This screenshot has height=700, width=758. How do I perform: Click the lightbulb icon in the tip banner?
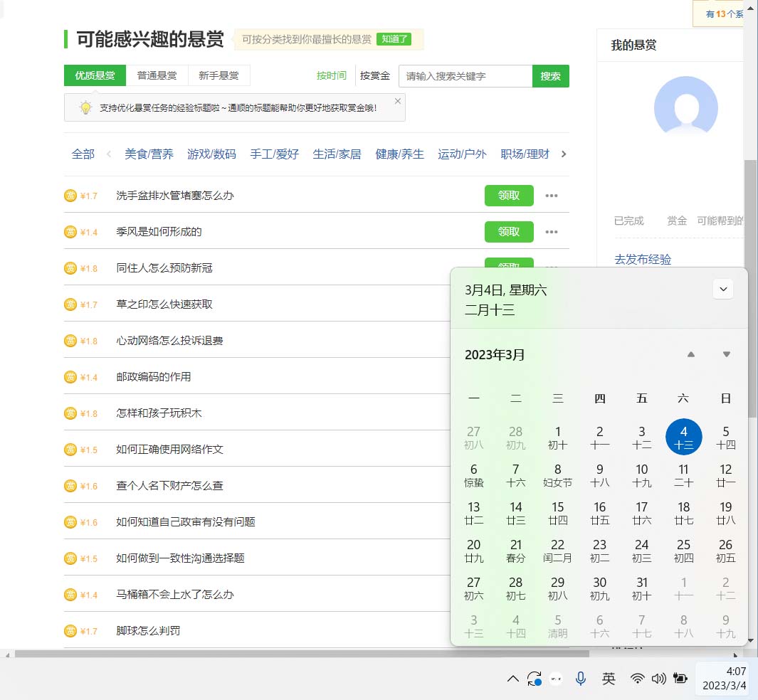pyautogui.click(x=85, y=107)
